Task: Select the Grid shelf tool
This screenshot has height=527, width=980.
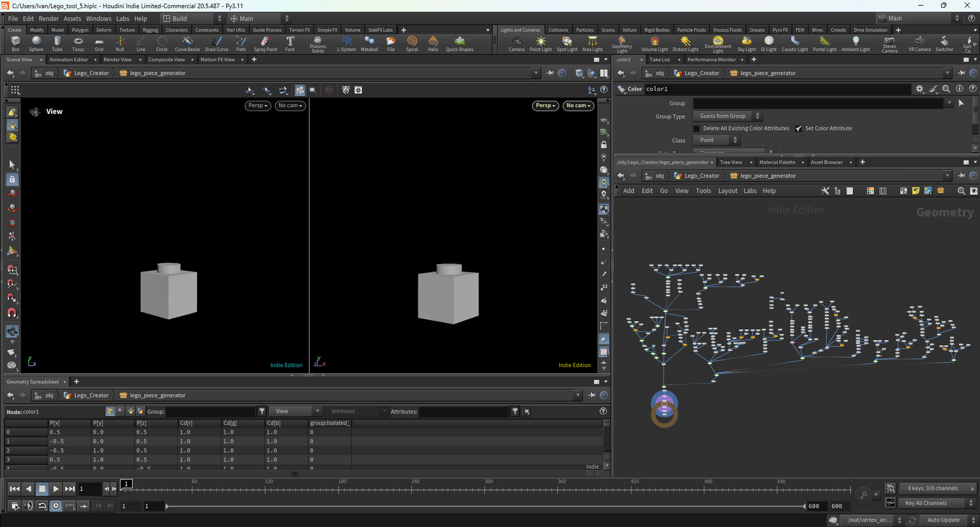Action: point(99,44)
